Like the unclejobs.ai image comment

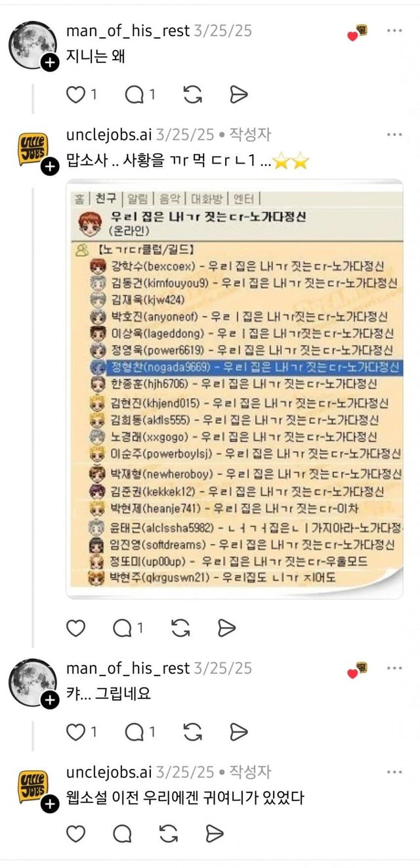coord(76,628)
